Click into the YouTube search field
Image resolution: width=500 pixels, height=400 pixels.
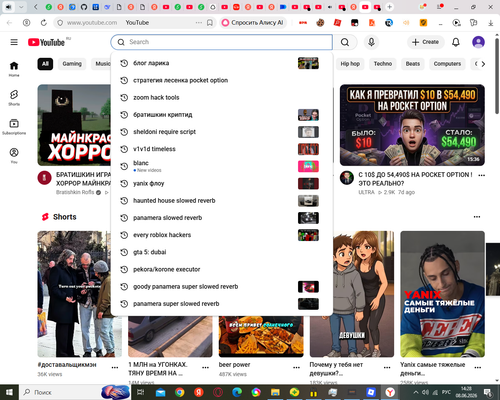tap(222, 42)
